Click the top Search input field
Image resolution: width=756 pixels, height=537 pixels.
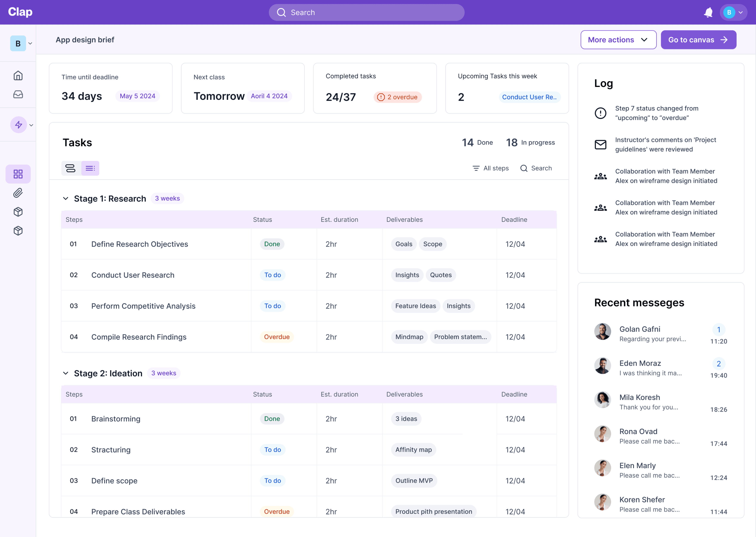(x=366, y=12)
